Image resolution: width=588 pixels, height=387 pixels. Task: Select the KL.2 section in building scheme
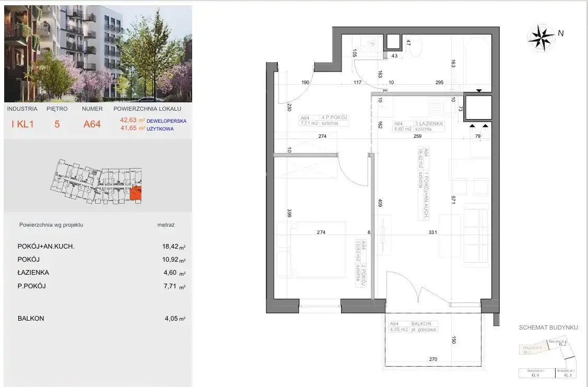(559, 344)
